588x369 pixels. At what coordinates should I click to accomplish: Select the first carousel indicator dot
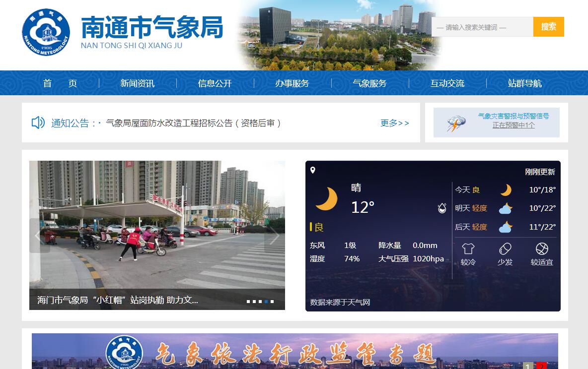click(248, 302)
